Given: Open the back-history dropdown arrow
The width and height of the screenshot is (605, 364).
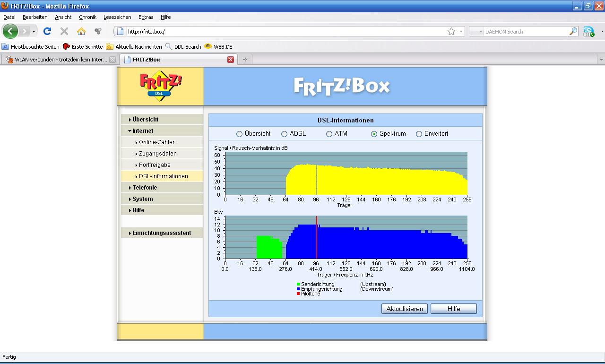Looking at the screenshot, I should click(x=34, y=32).
